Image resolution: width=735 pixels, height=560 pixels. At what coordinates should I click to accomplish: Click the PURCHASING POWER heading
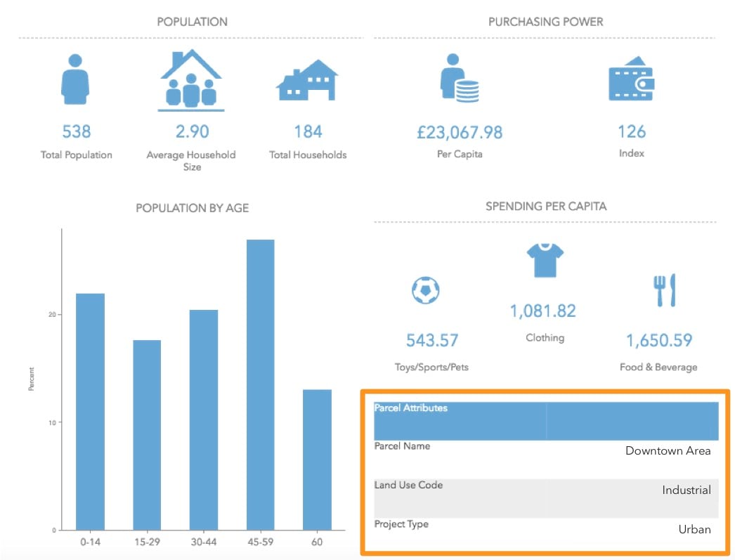point(545,22)
